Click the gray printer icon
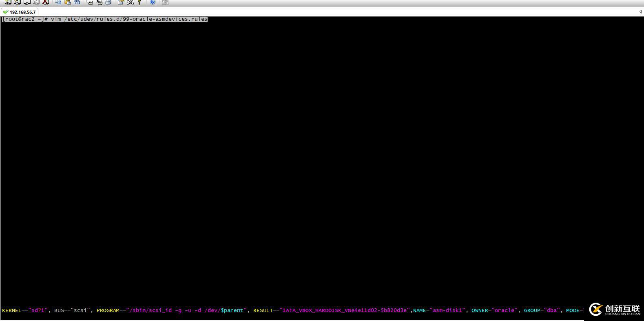 click(x=108, y=2)
